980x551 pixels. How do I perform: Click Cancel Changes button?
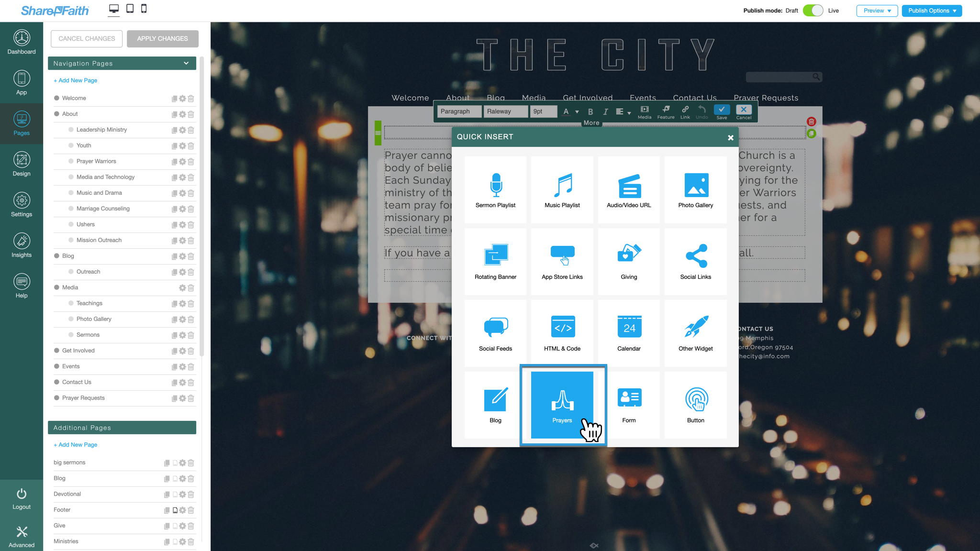coord(87,39)
